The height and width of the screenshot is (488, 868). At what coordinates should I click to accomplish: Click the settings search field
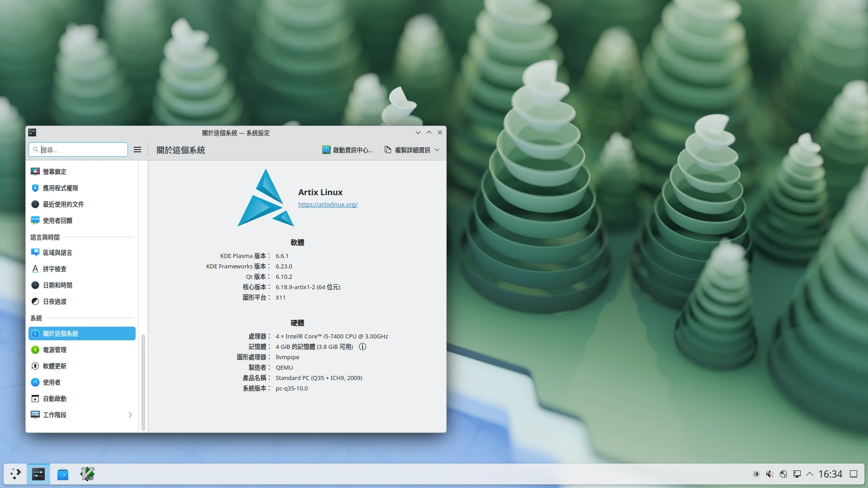tap(81, 150)
